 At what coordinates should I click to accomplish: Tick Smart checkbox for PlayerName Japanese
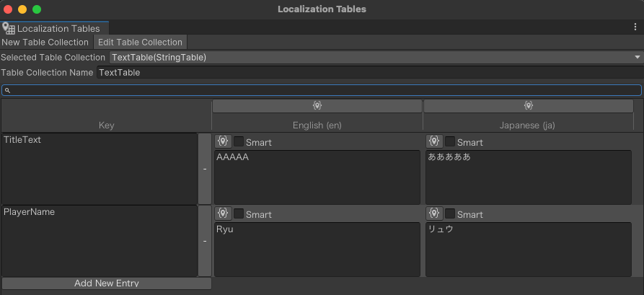(x=450, y=213)
